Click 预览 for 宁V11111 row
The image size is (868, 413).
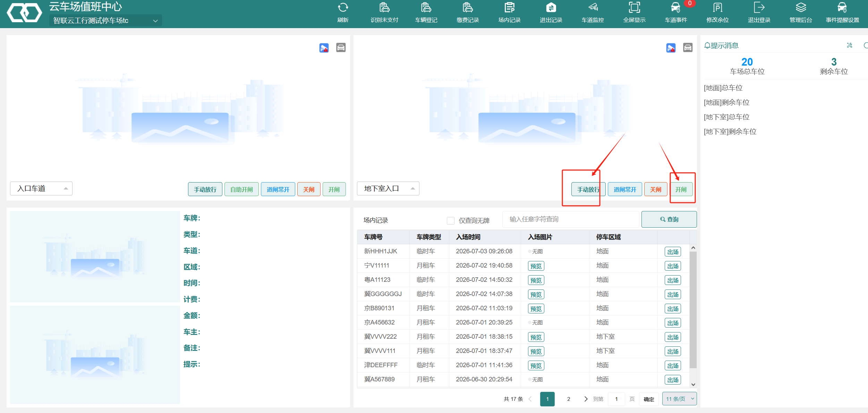pos(536,266)
